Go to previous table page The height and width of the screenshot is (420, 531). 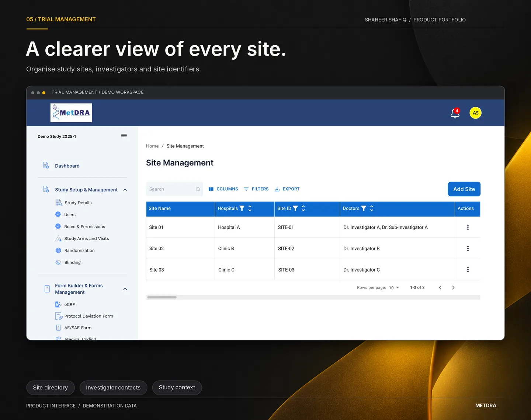[x=440, y=288]
